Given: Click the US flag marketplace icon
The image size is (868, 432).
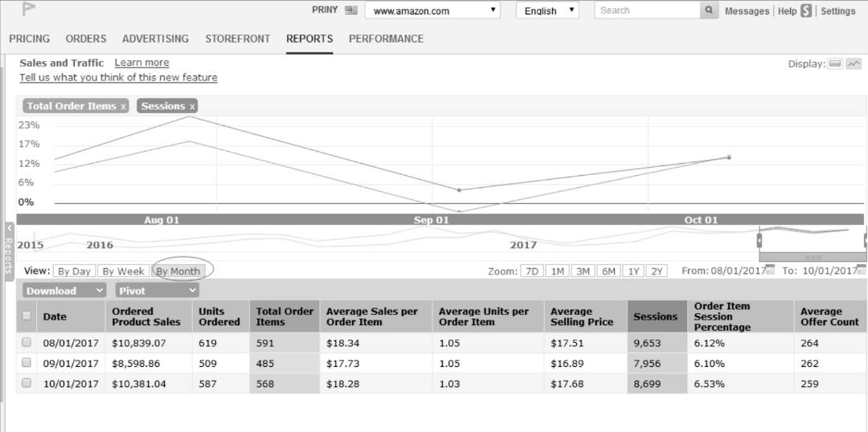Looking at the screenshot, I should [351, 10].
